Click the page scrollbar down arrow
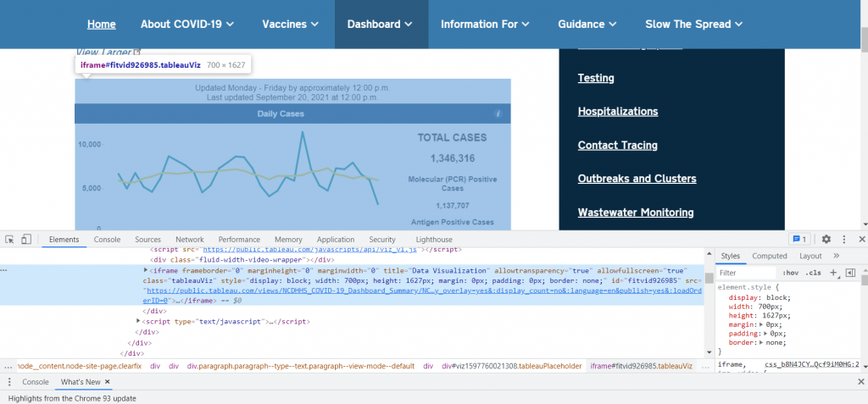The width and height of the screenshot is (868, 404). click(864, 225)
